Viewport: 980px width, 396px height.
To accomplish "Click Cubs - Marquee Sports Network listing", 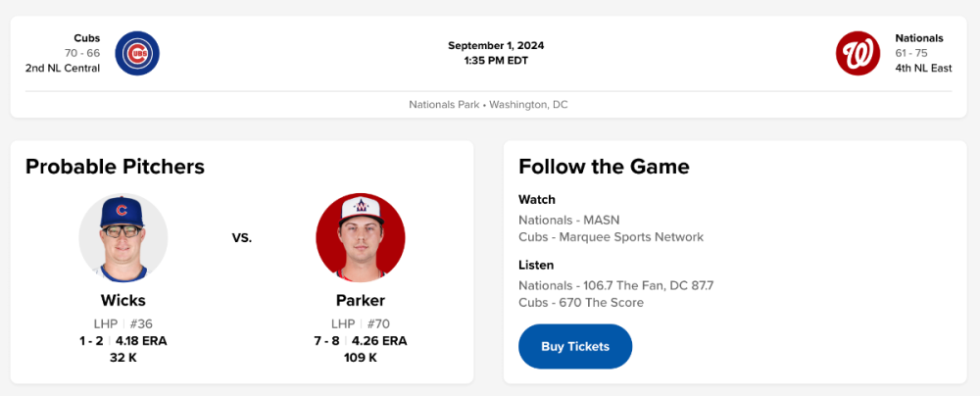I will (x=611, y=236).
